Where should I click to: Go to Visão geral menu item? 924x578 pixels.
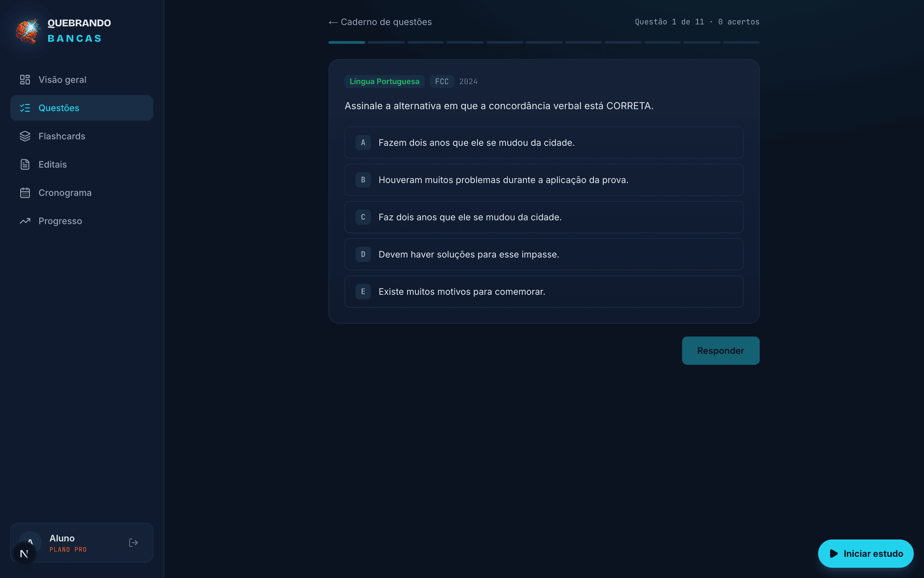tap(82, 80)
